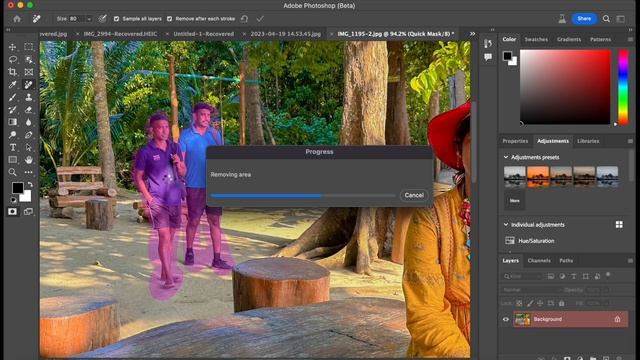The width and height of the screenshot is (640, 360).
Task: Select the Type tool
Action: click(x=13, y=147)
